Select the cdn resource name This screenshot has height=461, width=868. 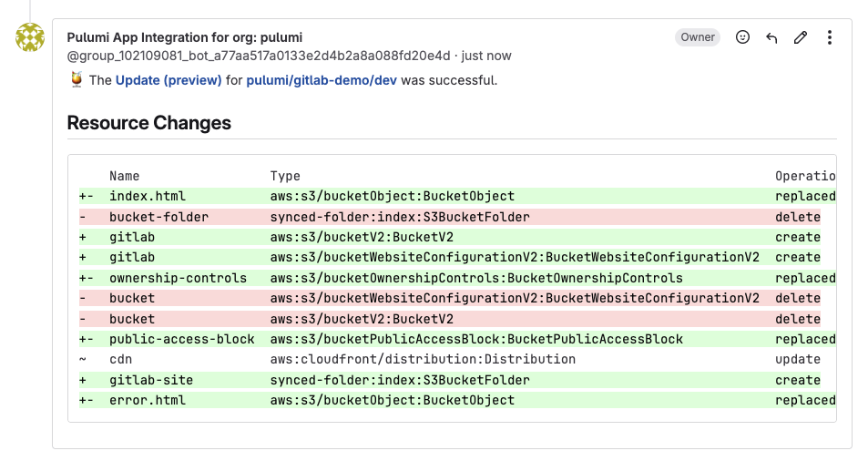pos(120,359)
